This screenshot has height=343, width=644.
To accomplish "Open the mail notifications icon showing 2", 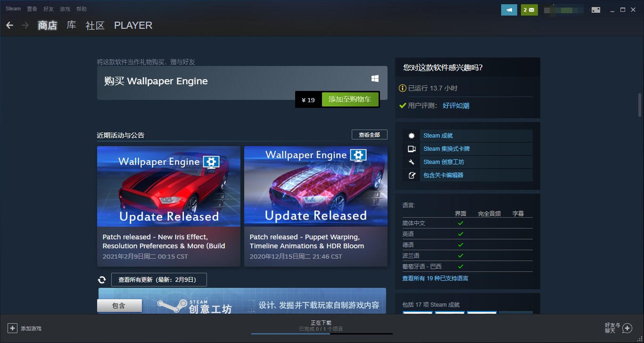I will pyautogui.click(x=529, y=10).
